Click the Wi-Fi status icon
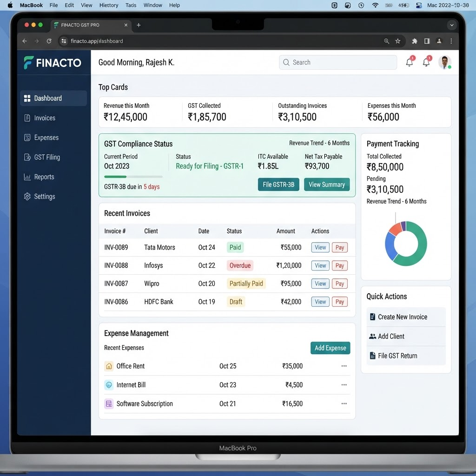 point(375,5)
